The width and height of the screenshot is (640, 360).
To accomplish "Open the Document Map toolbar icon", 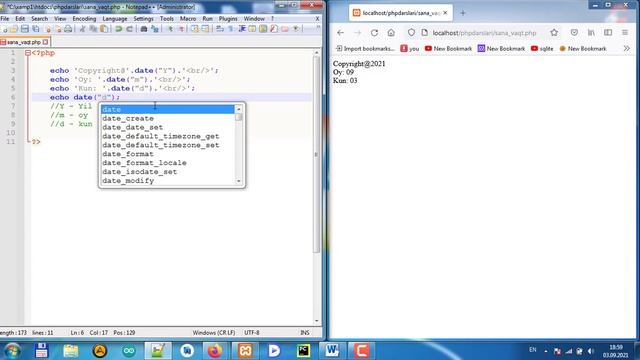I will coord(263,29).
